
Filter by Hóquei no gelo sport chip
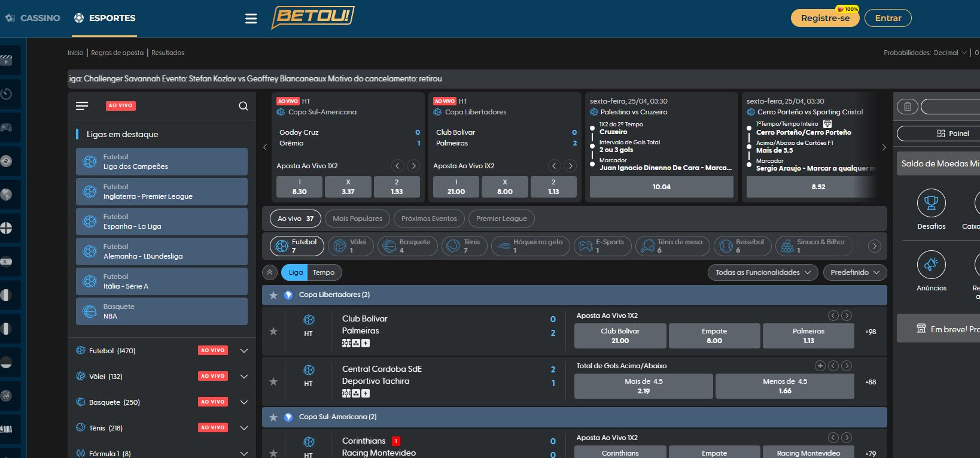531,246
